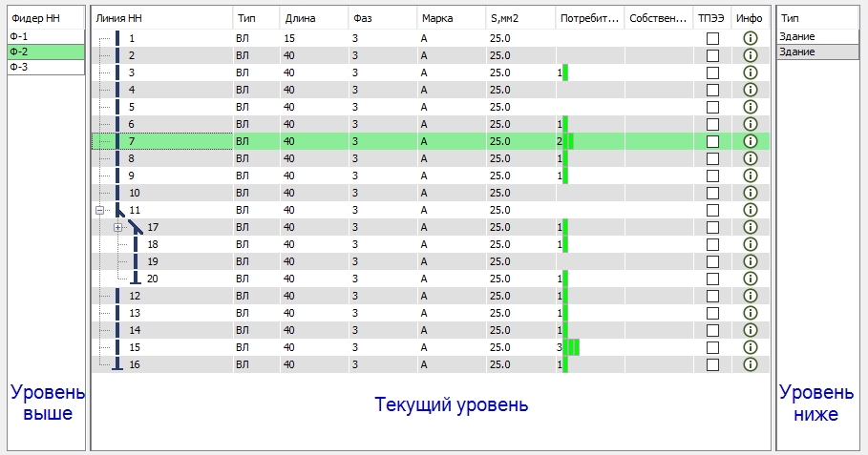Select feeder Ф-2
The image size is (868, 455).
[46, 52]
